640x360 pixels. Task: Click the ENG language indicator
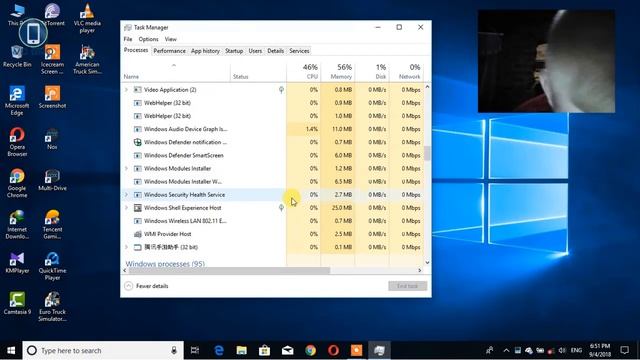[x=576, y=350]
